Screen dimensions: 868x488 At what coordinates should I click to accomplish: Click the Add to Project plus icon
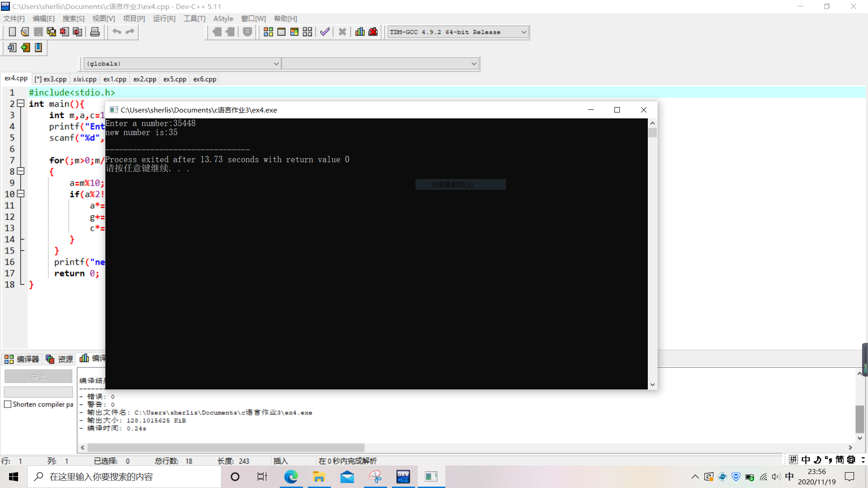[25, 47]
